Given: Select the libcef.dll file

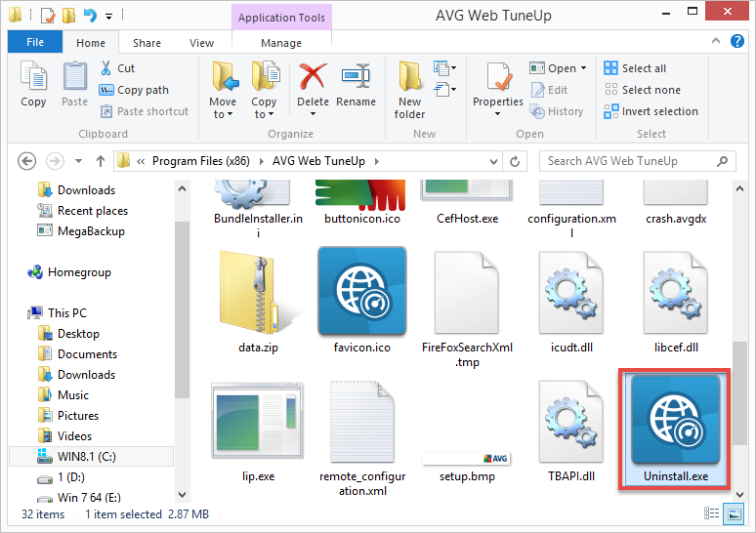Looking at the screenshot, I should click(x=676, y=302).
